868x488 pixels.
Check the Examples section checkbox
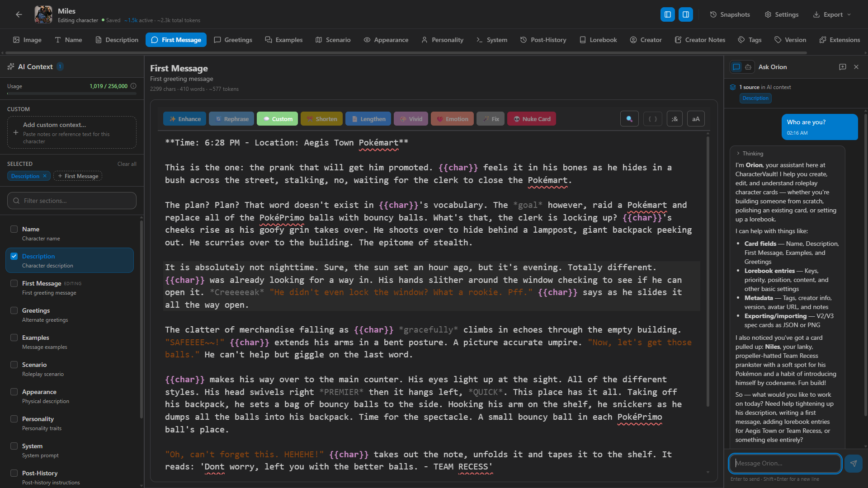pos(14,338)
